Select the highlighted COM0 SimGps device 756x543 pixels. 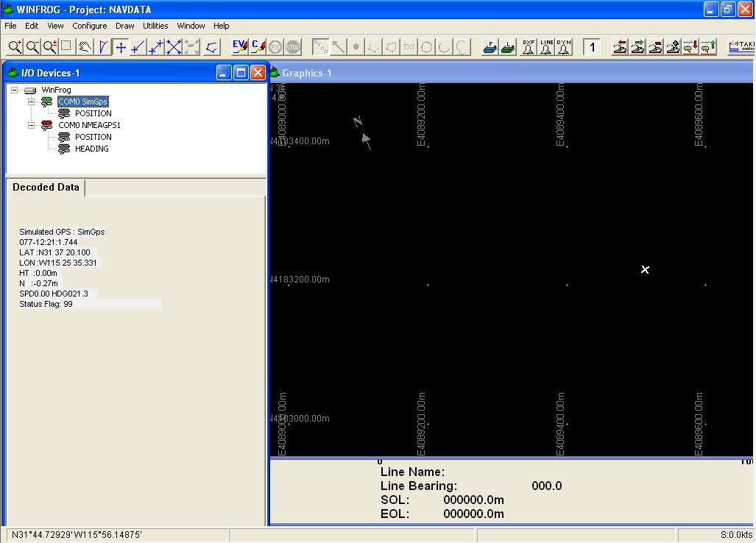click(82, 102)
